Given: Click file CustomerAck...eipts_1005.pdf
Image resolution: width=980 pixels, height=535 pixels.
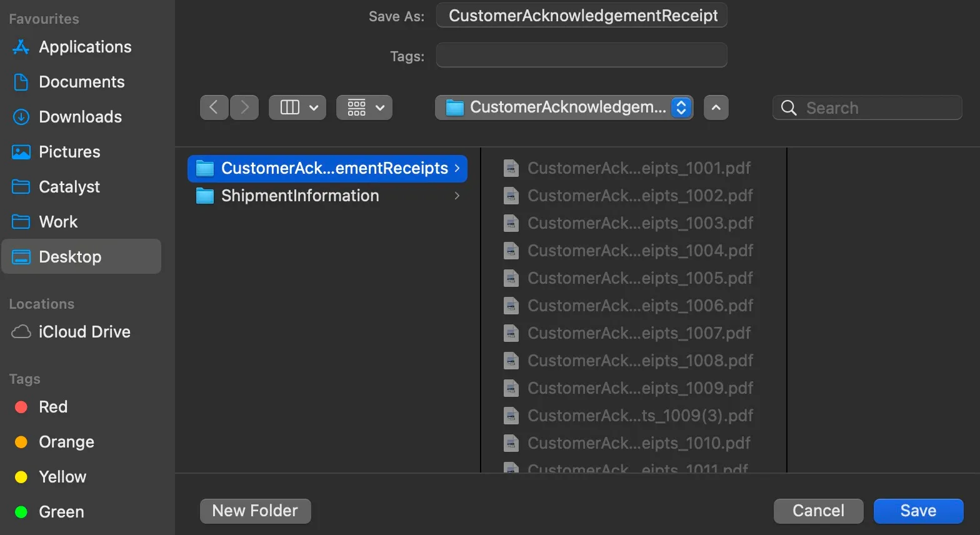Looking at the screenshot, I should (634, 278).
